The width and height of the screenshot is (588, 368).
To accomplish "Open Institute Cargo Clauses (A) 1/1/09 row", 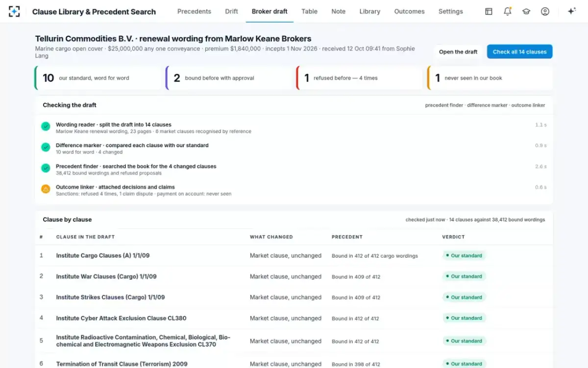I will tap(294, 256).
